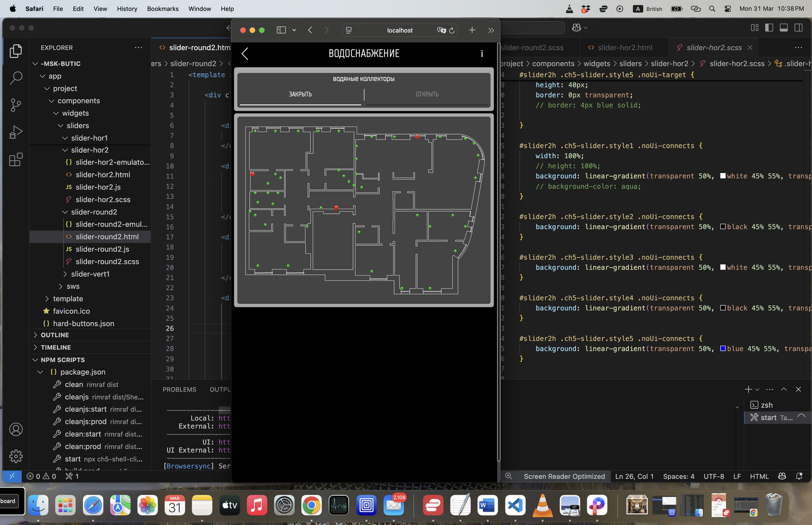Click black swatch in style2 connects rule
Viewport: 812px width, 525px height.
[723, 227]
